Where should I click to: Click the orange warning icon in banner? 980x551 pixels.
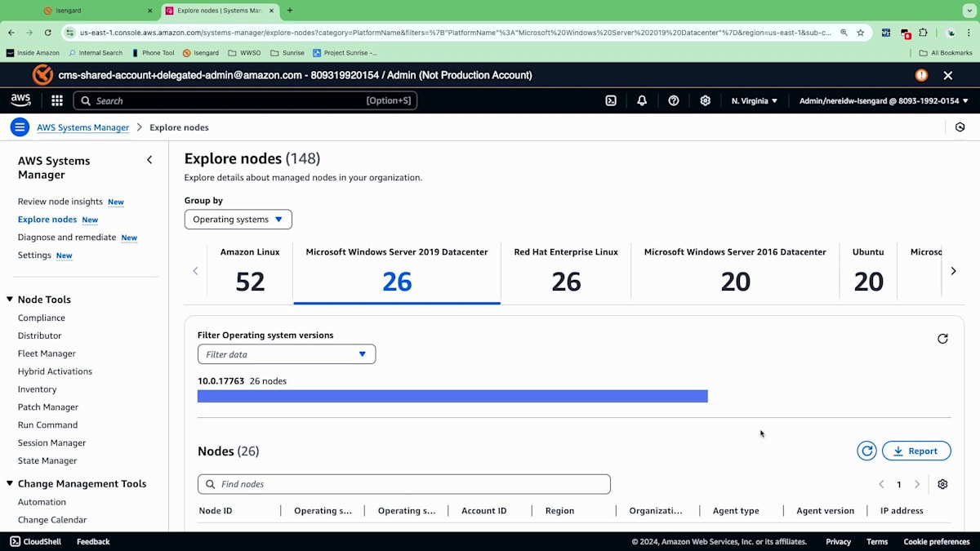pos(921,75)
